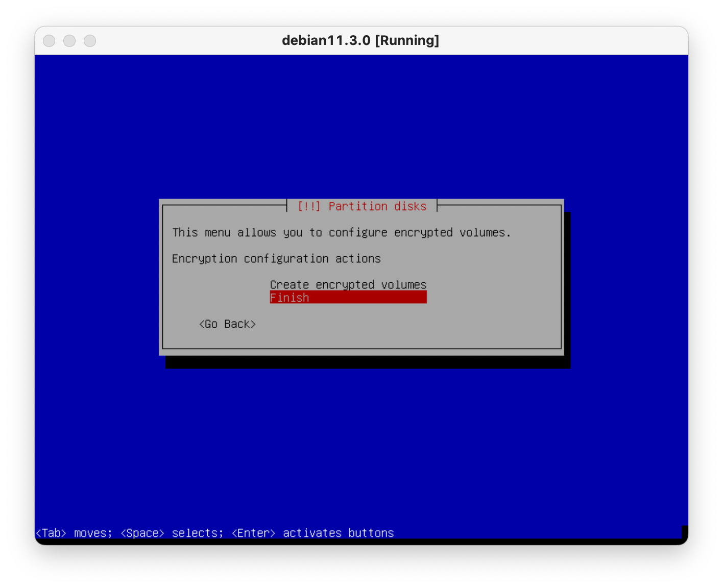Minimize the virtual machine window
This screenshot has width=723, height=588.
click(69, 41)
